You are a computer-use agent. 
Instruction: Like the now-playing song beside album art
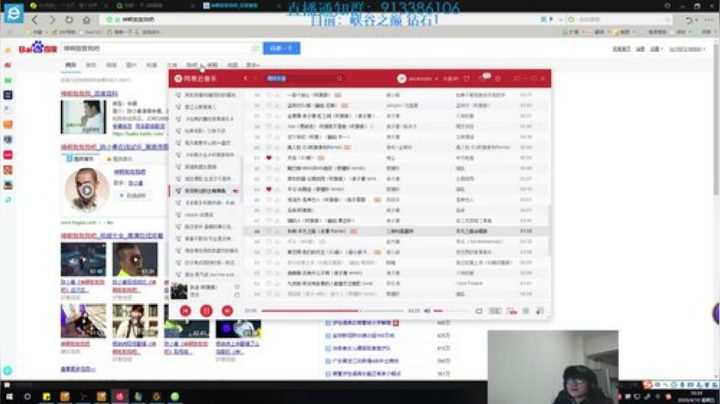click(x=237, y=287)
